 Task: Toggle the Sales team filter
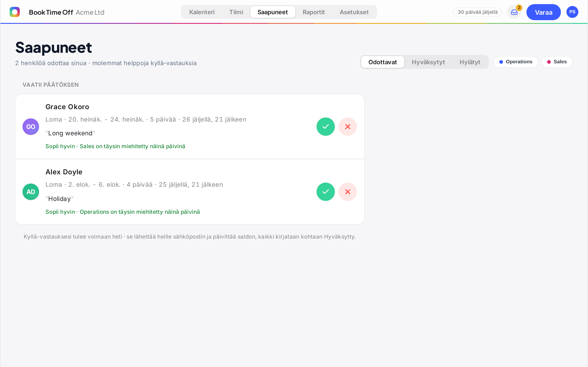click(x=557, y=62)
